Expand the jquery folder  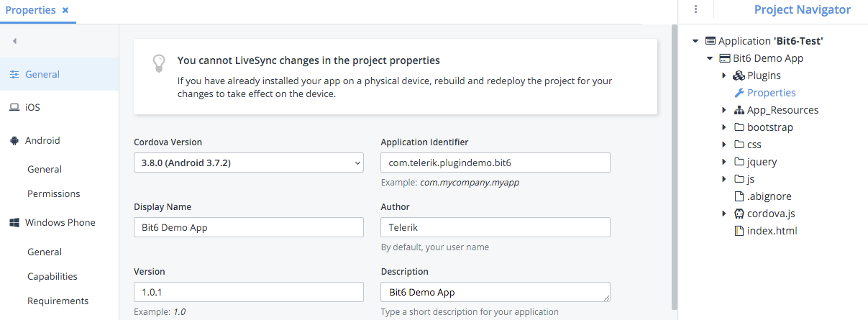point(724,162)
